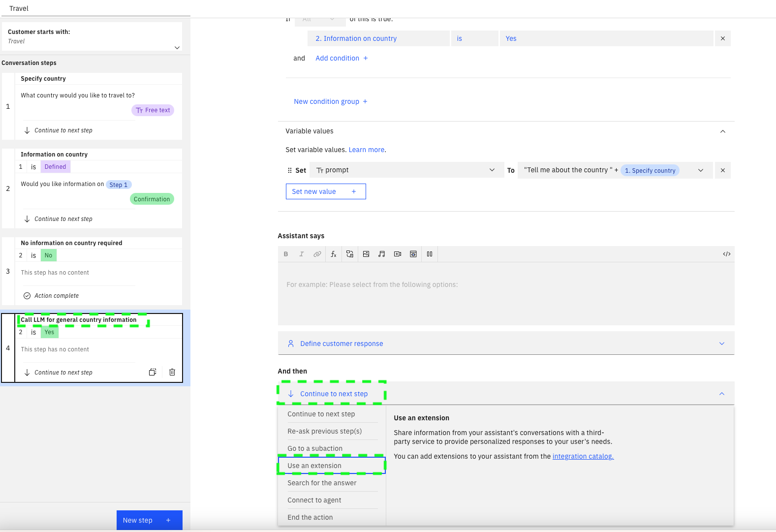Viewport: 776px width, 532px height.
Task: Choose End the action option
Action: coord(332,517)
